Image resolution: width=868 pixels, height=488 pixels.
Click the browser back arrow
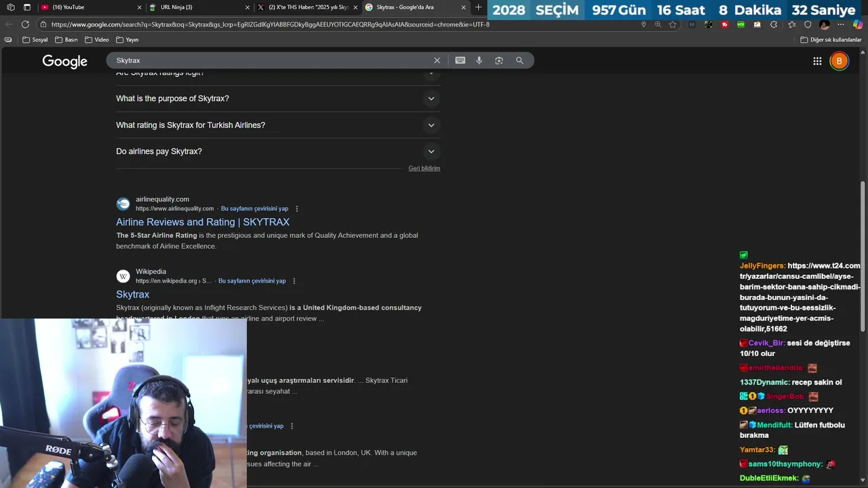(9, 24)
